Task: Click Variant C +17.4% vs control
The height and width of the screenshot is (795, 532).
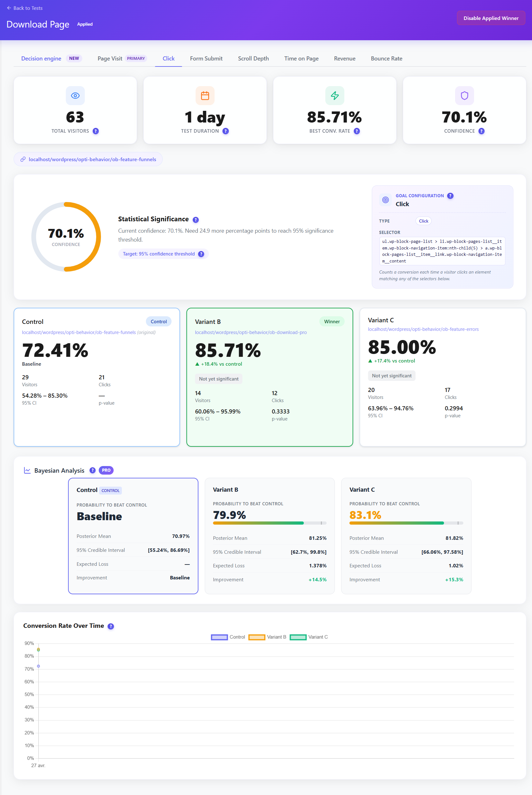Action: [391, 361]
